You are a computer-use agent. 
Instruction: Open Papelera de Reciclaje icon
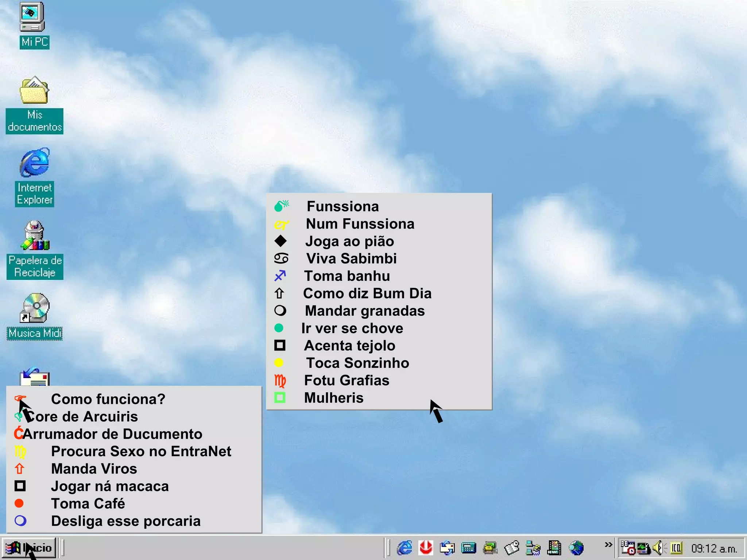click(x=35, y=236)
